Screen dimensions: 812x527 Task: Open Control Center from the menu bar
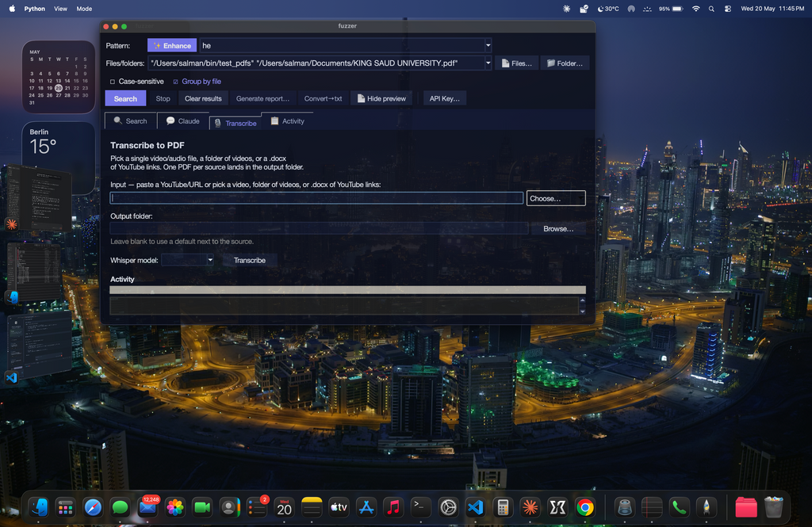click(x=728, y=9)
